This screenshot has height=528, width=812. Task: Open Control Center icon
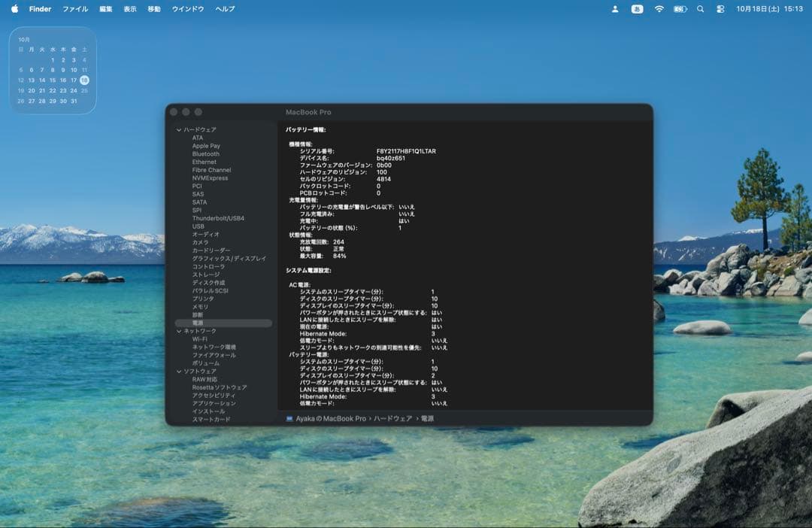[x=720, y=9]
